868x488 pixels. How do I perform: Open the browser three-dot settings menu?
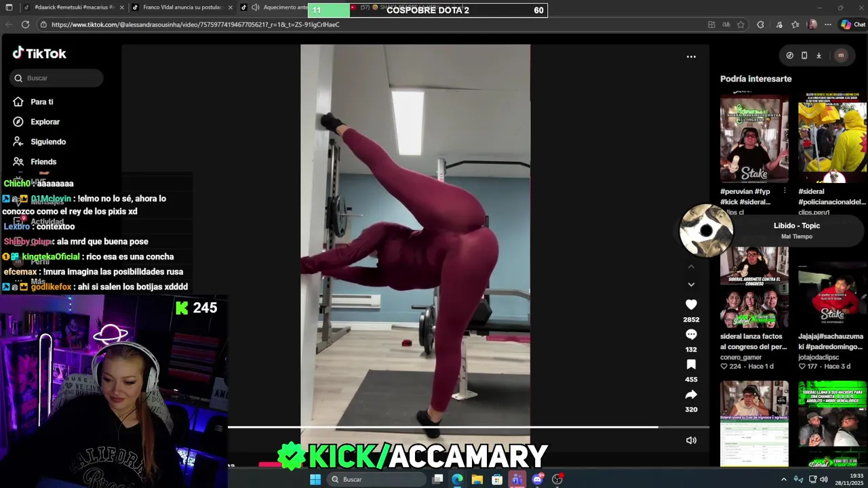828,24
